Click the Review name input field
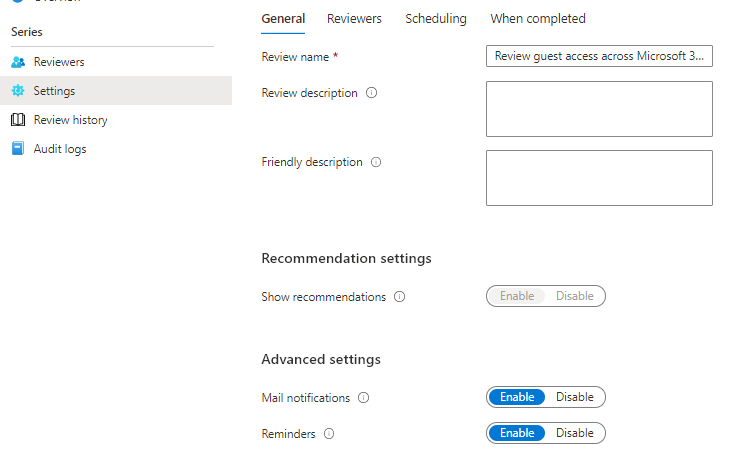Viewport: 733px width, 462px height. point(599,57)
